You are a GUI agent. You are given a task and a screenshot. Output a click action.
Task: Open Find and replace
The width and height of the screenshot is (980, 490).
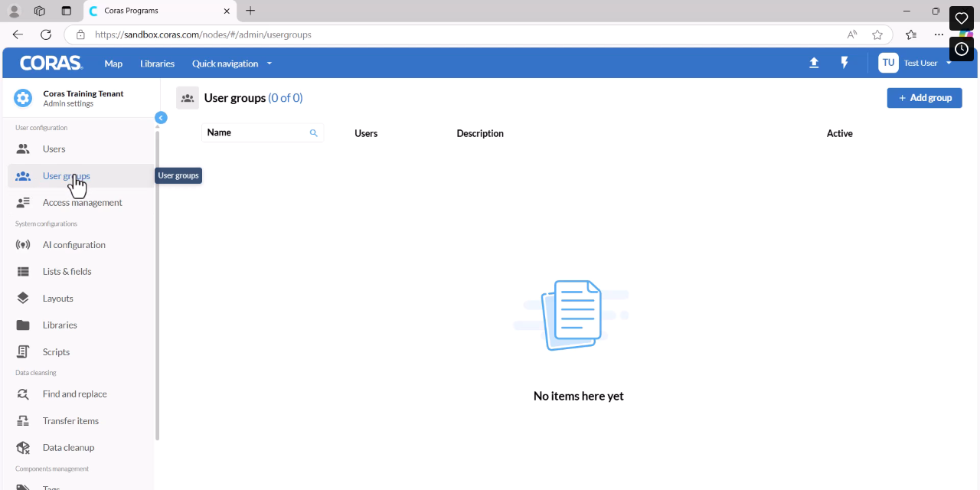pyautogui.click(x=74, y=394)
